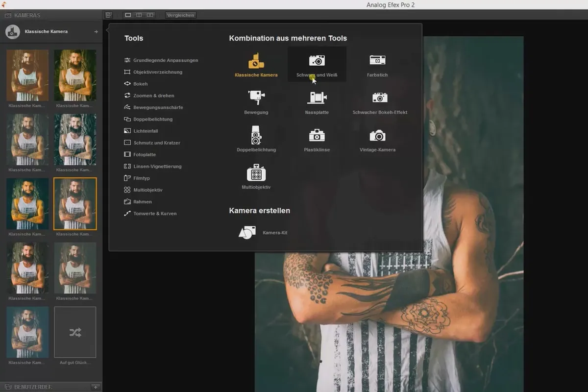Choose the Doppelbelichtung twin-lens camera icon

tap(256, 135)
